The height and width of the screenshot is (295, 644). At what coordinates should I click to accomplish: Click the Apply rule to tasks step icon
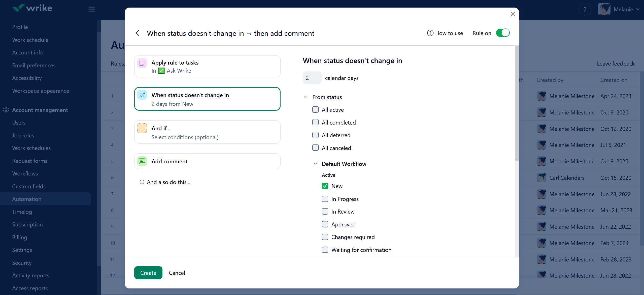coord(142,63)
